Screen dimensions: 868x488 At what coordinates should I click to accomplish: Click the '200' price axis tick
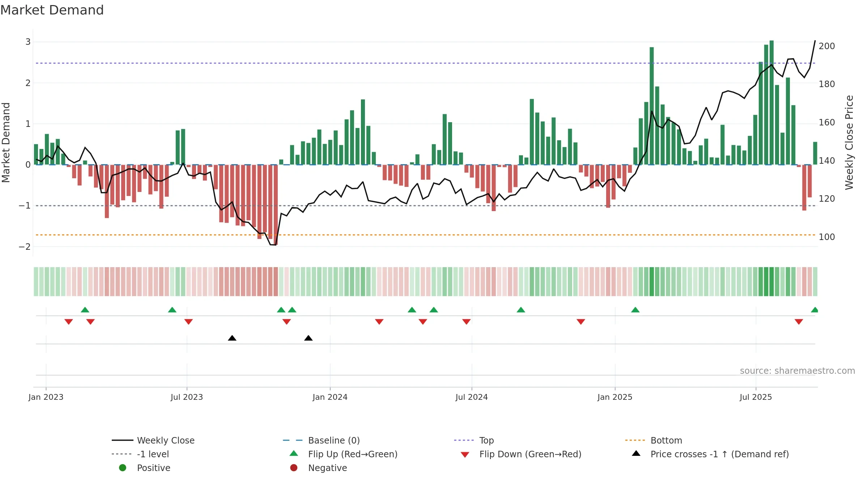pos(827,46)
